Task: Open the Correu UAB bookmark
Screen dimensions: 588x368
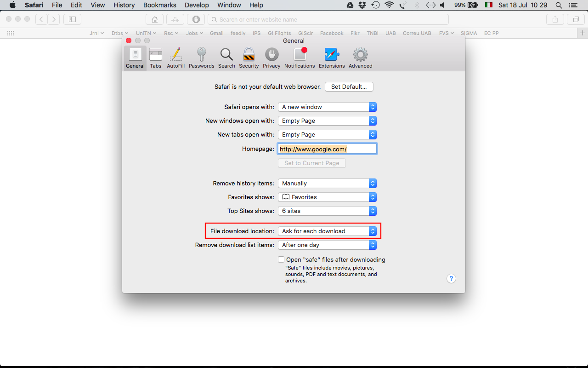Action: coord(417,33)
